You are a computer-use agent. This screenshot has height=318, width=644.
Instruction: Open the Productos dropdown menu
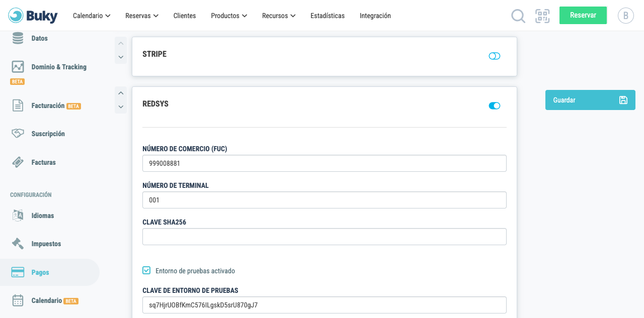point(229,16)
